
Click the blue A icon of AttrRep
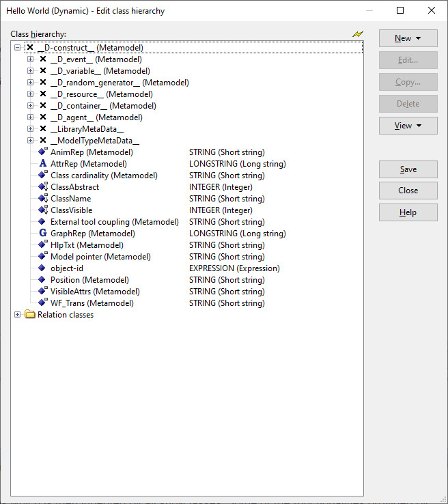pos(43,163)
